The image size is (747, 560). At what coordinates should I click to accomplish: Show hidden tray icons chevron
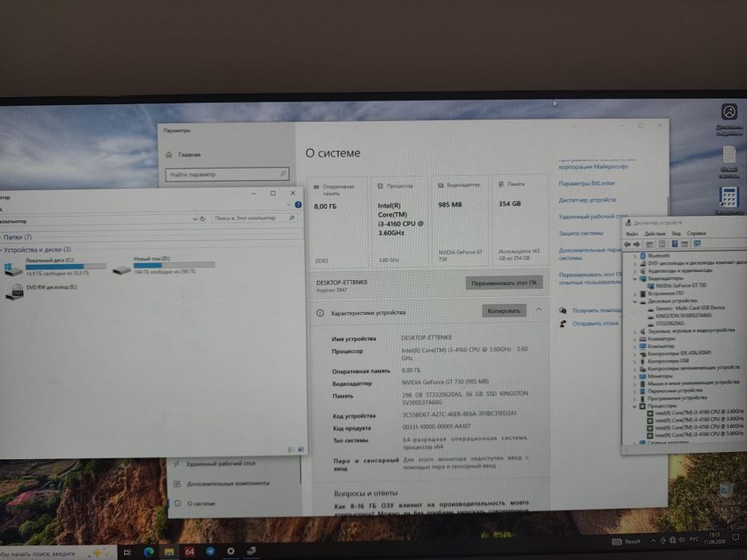coord(653,541)
